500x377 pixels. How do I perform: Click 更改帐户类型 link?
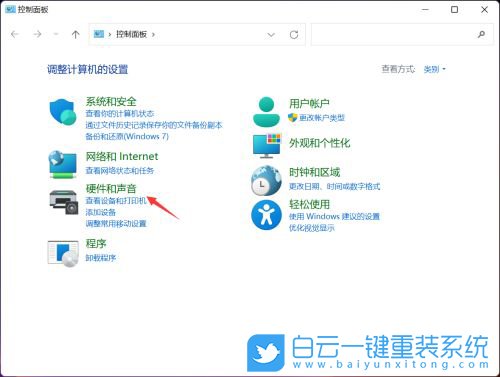click(322, 118)
